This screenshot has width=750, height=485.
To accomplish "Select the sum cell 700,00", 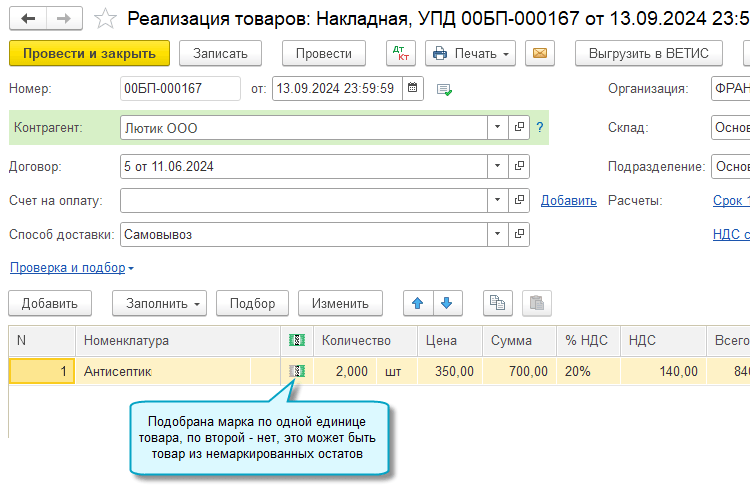I will click(x=519, y=371).
